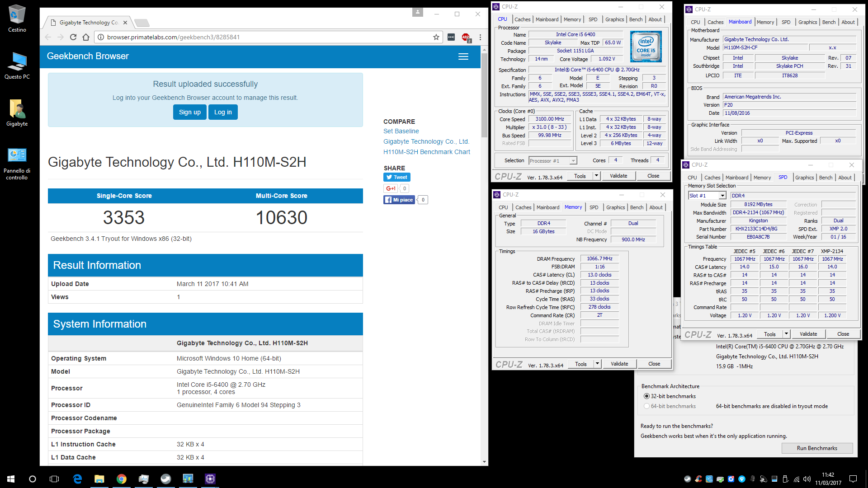Click the Adblock Plus extension icon
The width and height of the screenshot is (868, 488).
point(466,37)
